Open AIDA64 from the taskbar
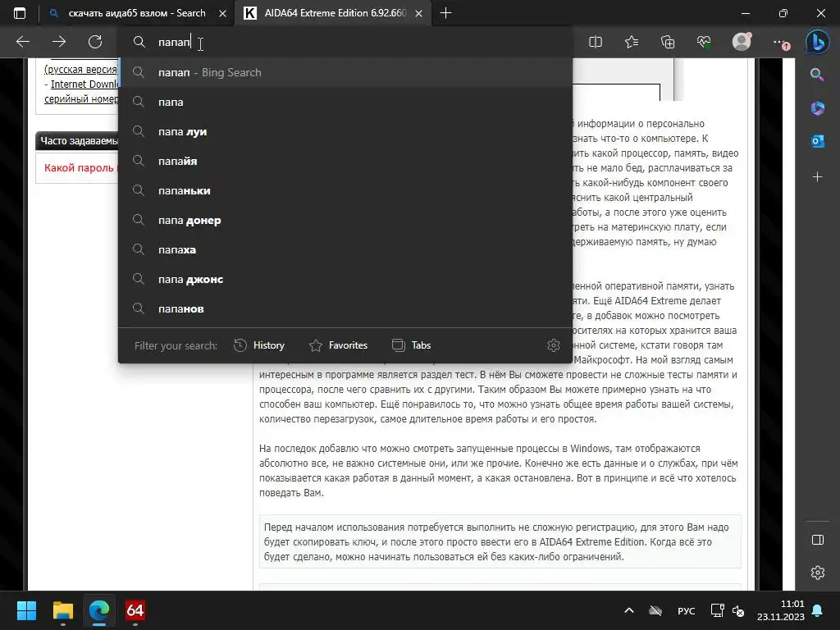The width and height of the screenshot is (840, 630). click(x=135, y=610)
